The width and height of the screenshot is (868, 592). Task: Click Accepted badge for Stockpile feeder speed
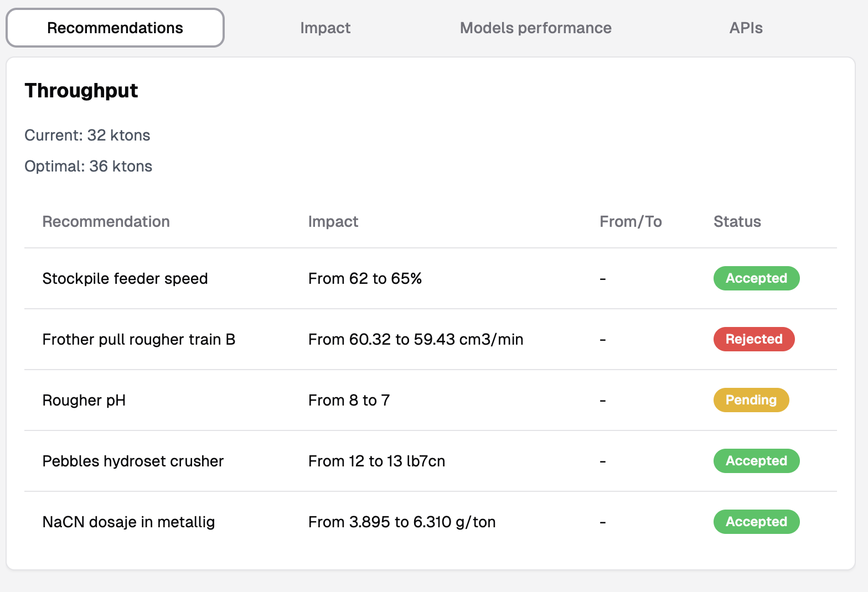(756, 278)
